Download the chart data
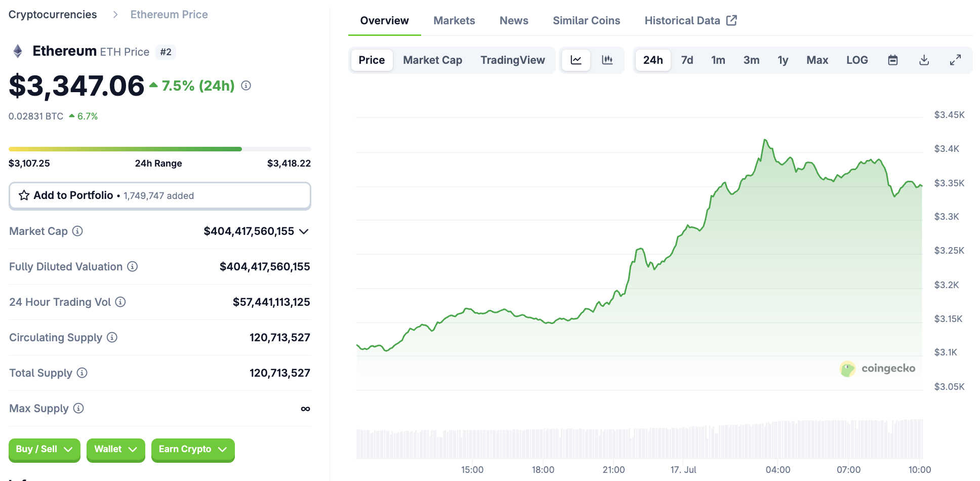 [924, 60]
